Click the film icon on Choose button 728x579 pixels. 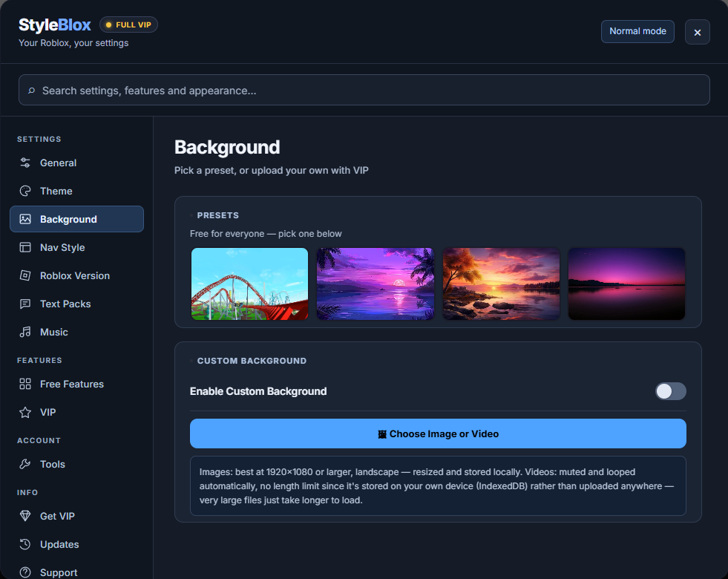click(382, 434)
